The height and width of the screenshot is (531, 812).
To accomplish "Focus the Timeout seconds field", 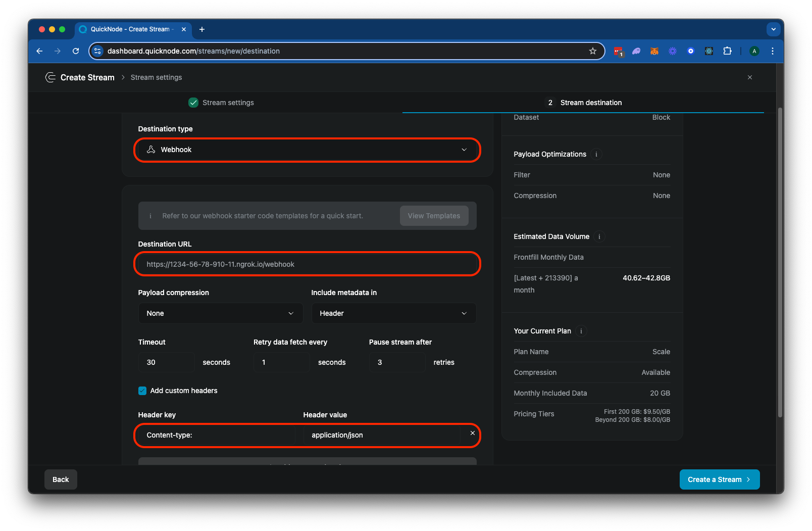I will point(166,362).
